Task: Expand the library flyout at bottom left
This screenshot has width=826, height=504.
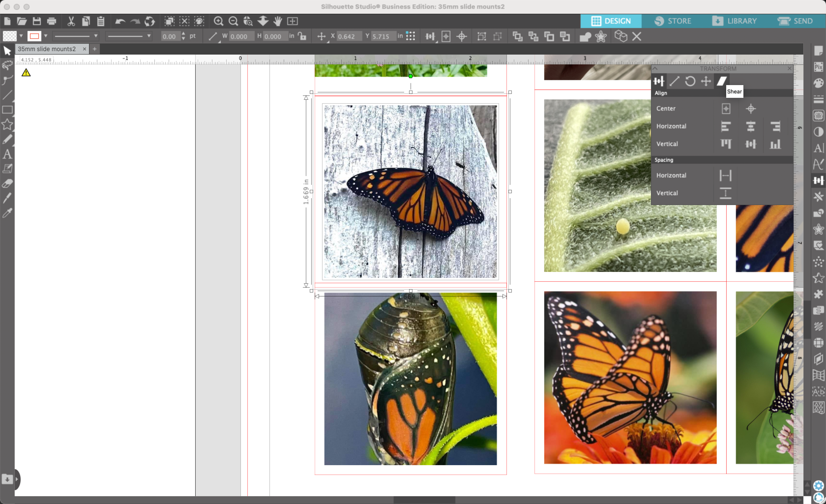Action: [x=17, y=479]
